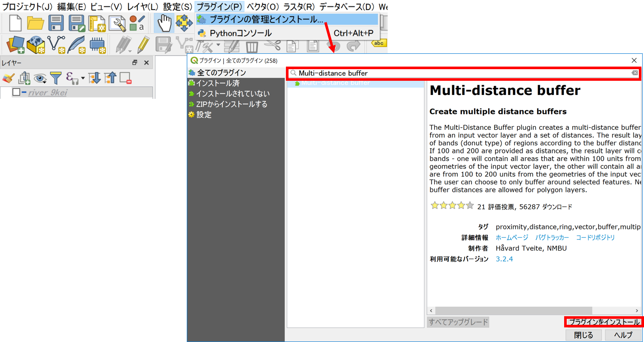Image resolution: width=644 pixels, height=342 pixels.
Task: Choose Pythonコンソール menu entry
Action: [287, 33]
